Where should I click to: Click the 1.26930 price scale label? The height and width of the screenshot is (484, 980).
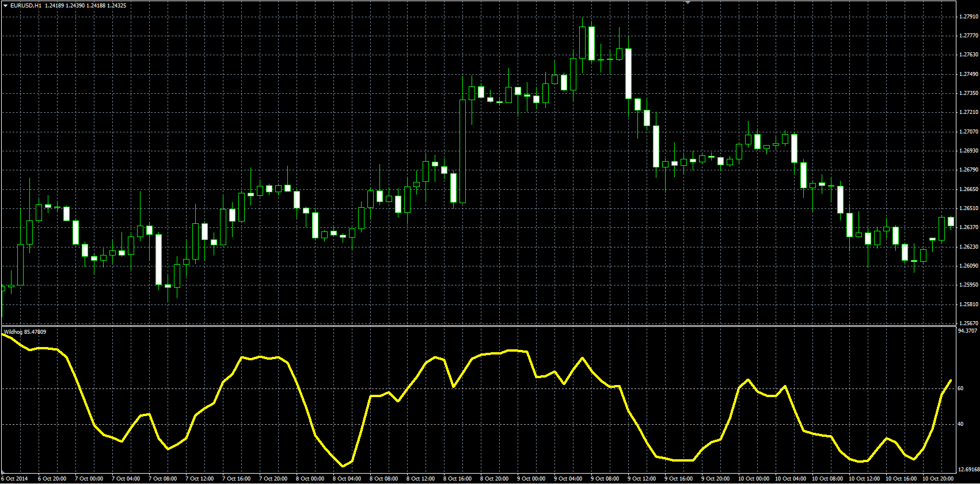click(968, 151)
